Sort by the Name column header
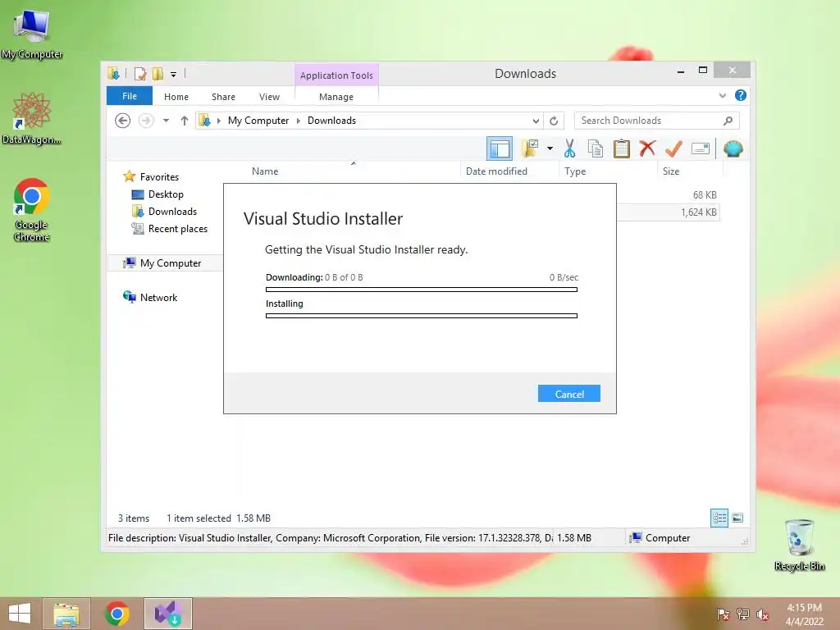This screenshot has height=630, width=840. pos(265,171)
